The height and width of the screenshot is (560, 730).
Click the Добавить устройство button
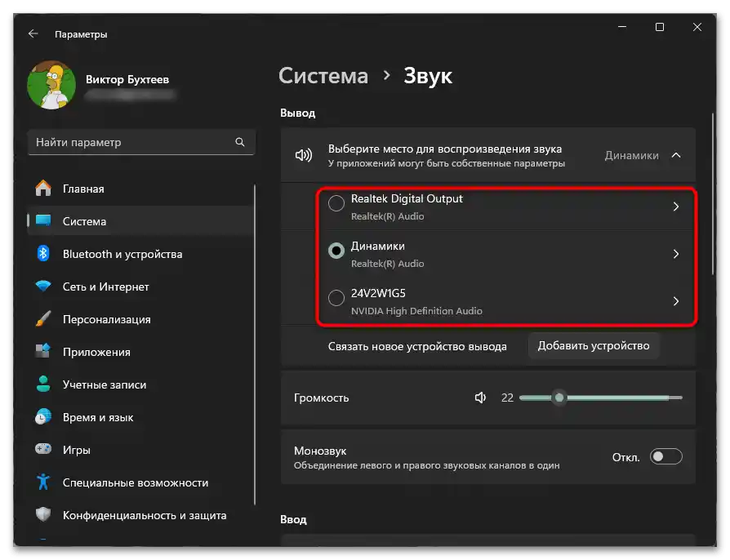[594, 345]
